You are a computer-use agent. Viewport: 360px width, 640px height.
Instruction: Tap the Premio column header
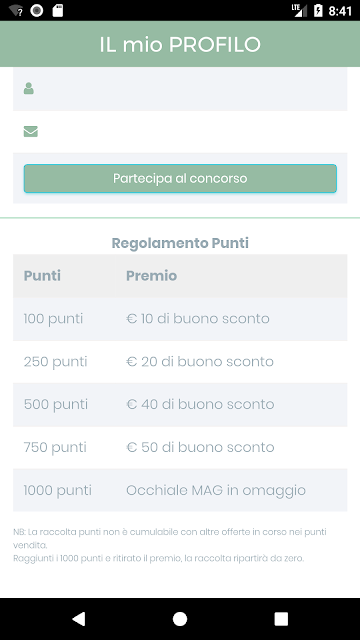151,276
